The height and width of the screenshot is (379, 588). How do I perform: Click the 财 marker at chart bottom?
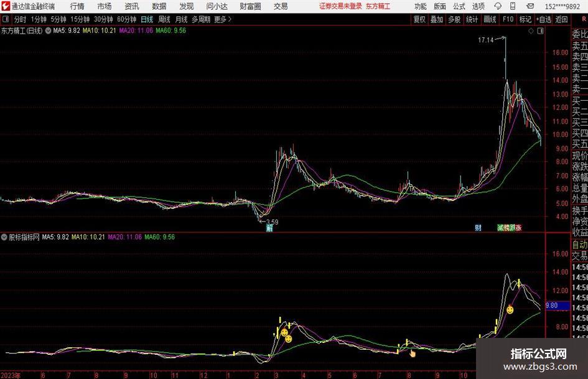point(478,228)
